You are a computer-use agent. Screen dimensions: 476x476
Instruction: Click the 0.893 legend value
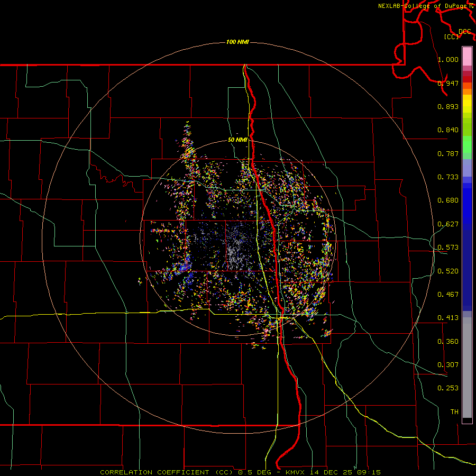(448, 106)
